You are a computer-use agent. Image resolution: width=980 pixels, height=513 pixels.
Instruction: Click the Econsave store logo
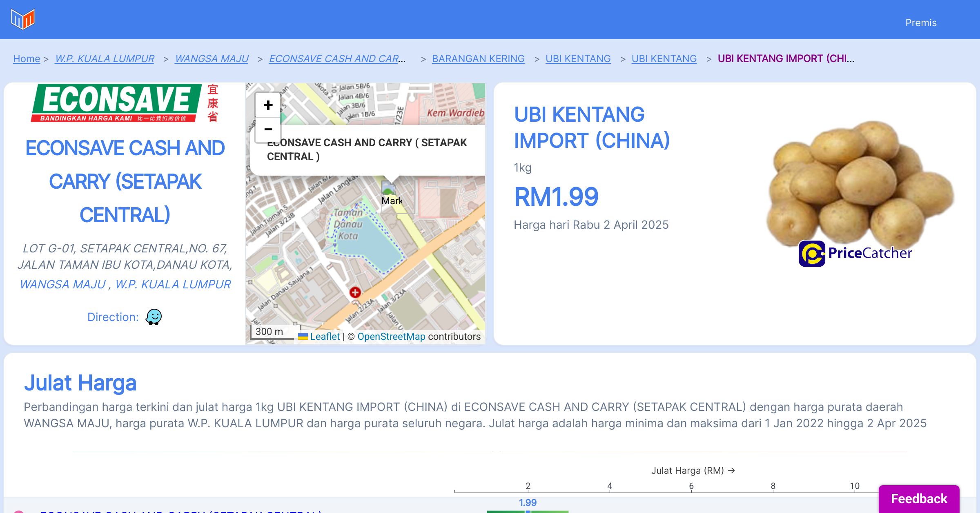[x=125, y=103]
